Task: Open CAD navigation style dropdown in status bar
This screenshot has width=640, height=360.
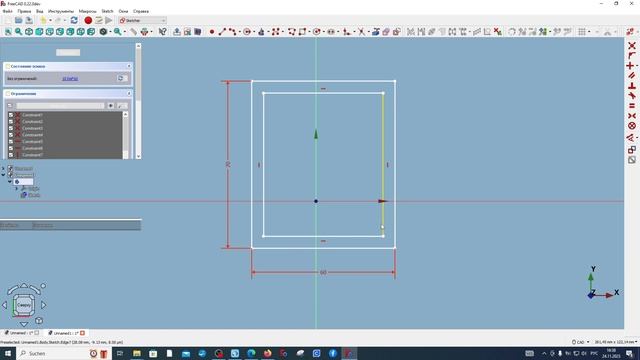Action: pos(581,342)
